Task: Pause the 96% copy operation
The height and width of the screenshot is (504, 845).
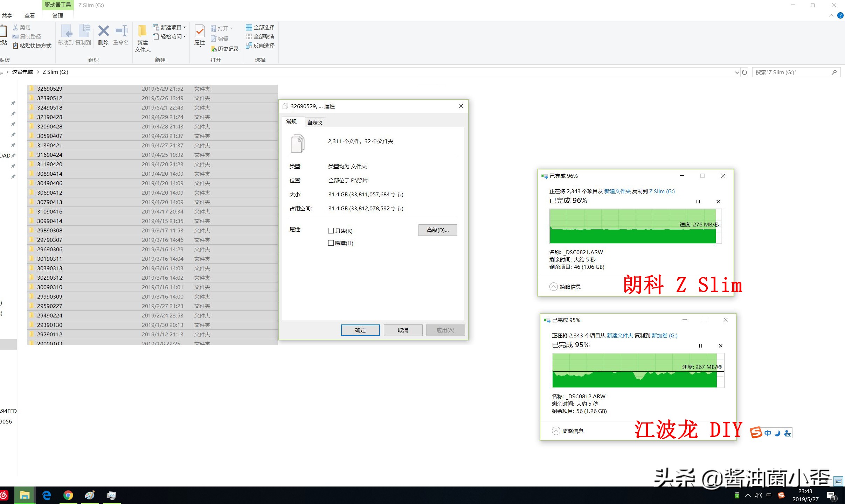Action: [x=698, y=202]
